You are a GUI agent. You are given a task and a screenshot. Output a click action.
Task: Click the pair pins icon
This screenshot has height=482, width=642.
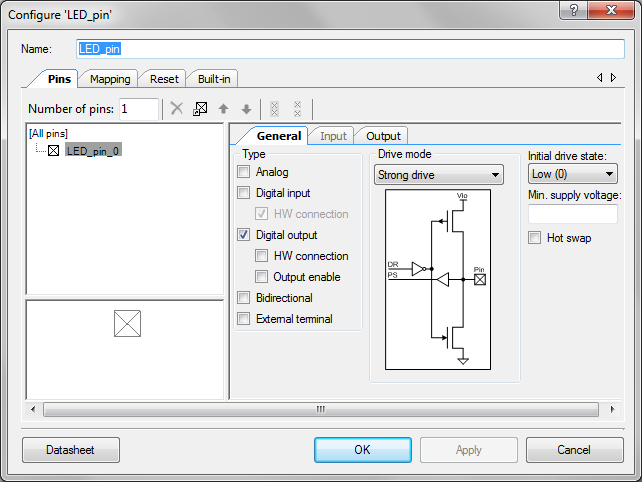274,109
